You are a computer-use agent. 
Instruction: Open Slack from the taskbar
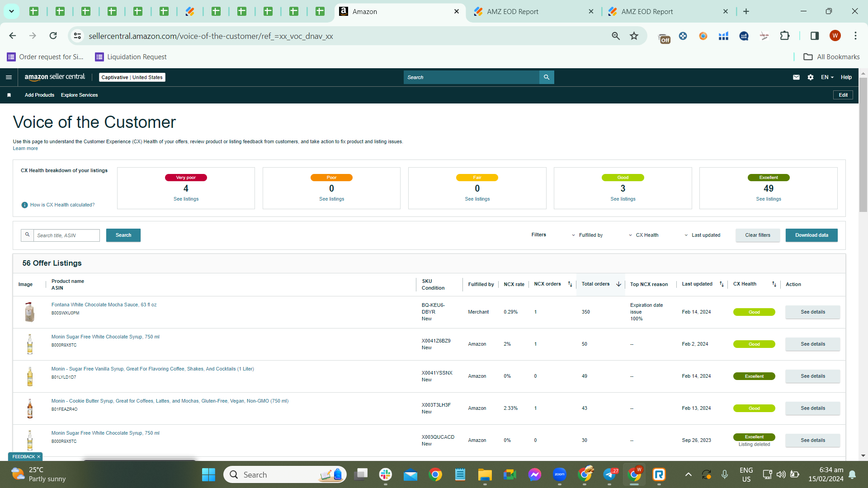[x=386, y=474]
